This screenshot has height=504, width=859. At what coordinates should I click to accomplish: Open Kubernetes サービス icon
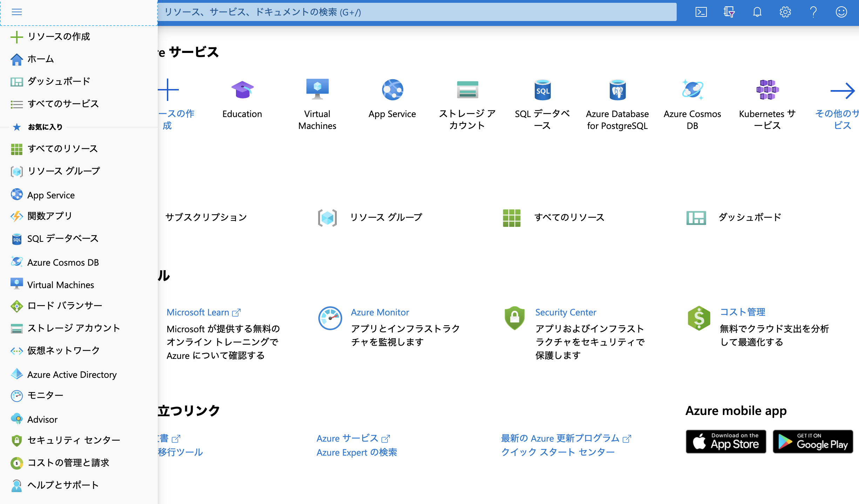pos(767,90)
